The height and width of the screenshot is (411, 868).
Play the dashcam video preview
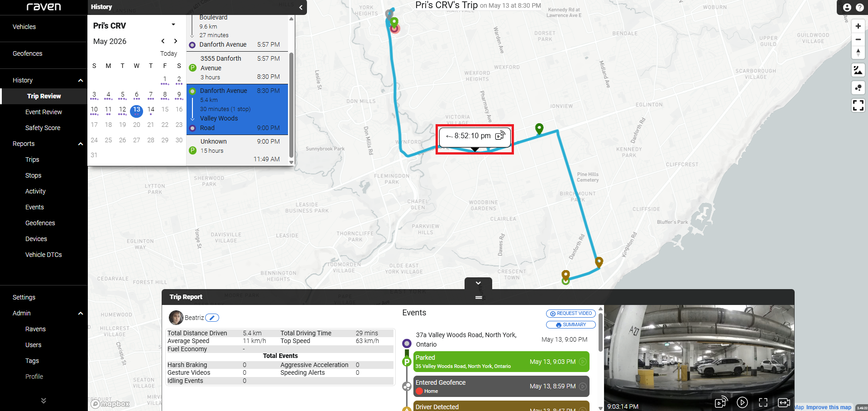point(742,402)
